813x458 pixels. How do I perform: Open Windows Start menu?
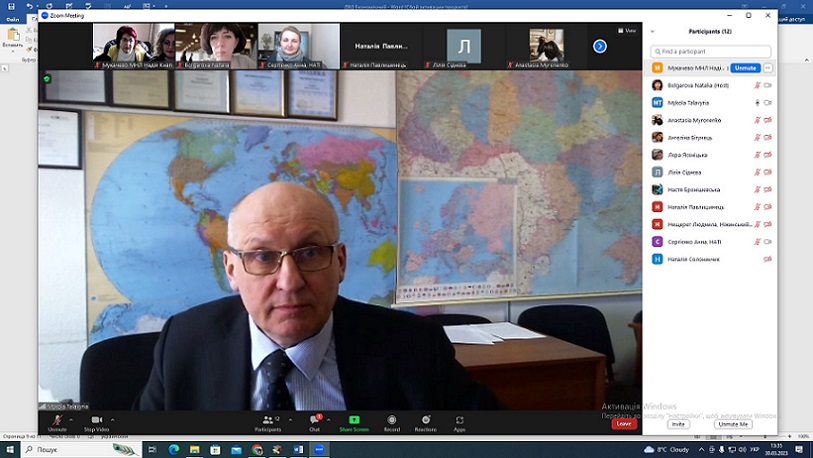[10, 450]
